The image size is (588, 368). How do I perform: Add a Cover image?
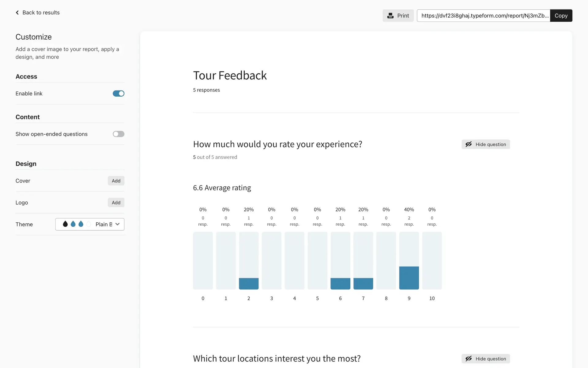[116, 181]
